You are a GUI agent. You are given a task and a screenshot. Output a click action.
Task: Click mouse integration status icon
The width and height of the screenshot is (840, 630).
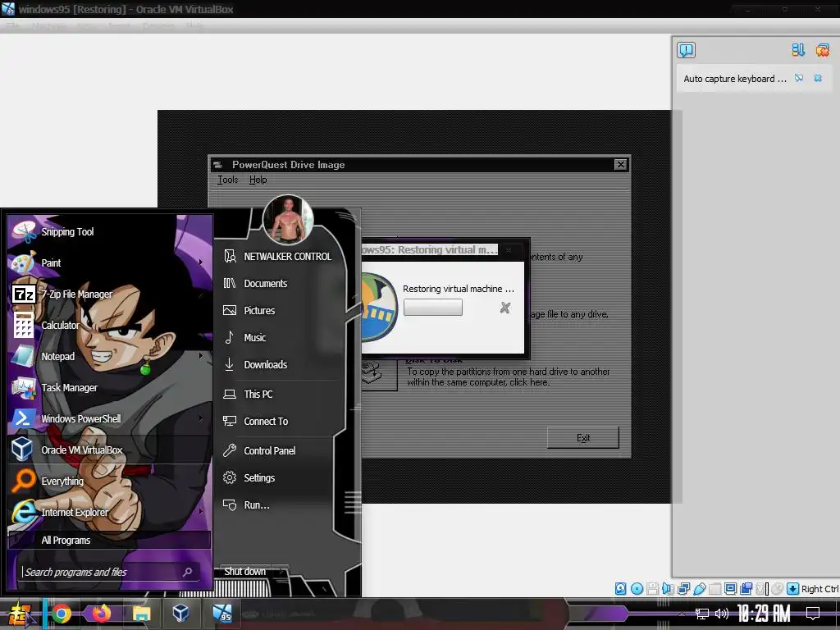coord(778,589)
